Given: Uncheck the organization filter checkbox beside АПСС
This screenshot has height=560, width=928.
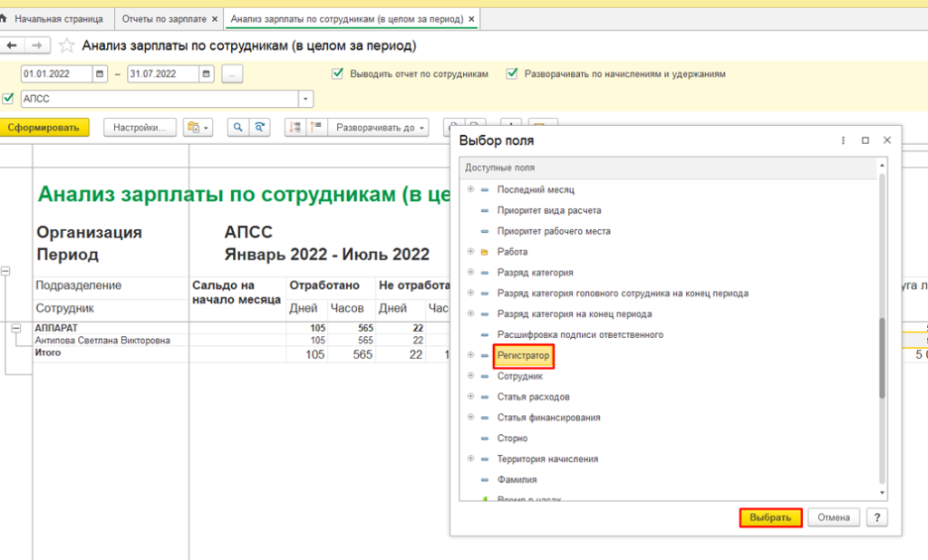Looking at the screenshot, I should [x=9, y=99].
